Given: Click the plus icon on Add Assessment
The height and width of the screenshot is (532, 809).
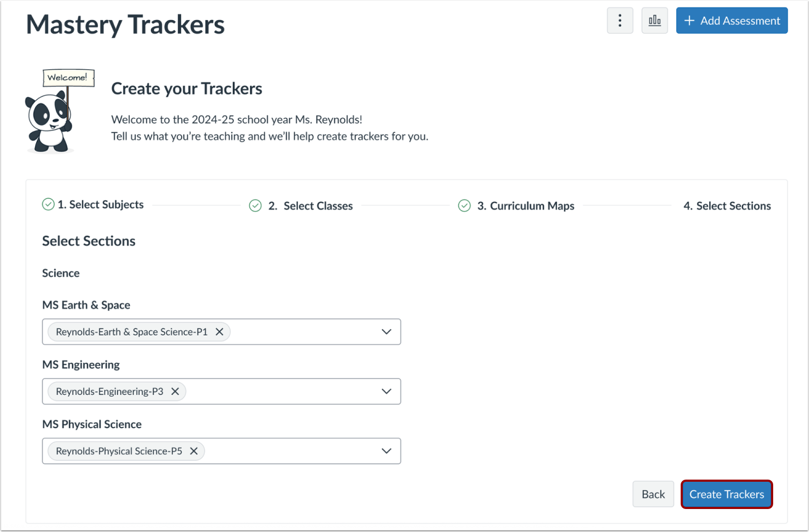Looking at the screenshot, I should click(x=689, y=20).
